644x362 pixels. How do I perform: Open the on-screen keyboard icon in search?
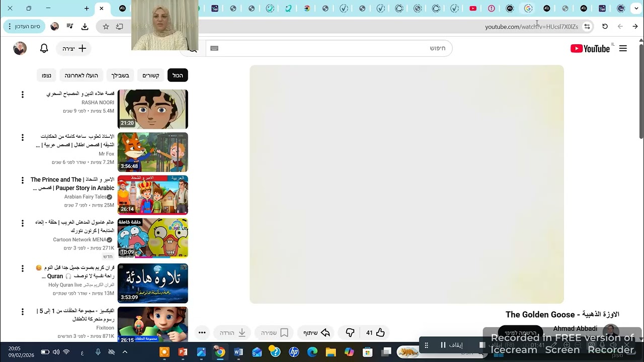tap(214, 48)
